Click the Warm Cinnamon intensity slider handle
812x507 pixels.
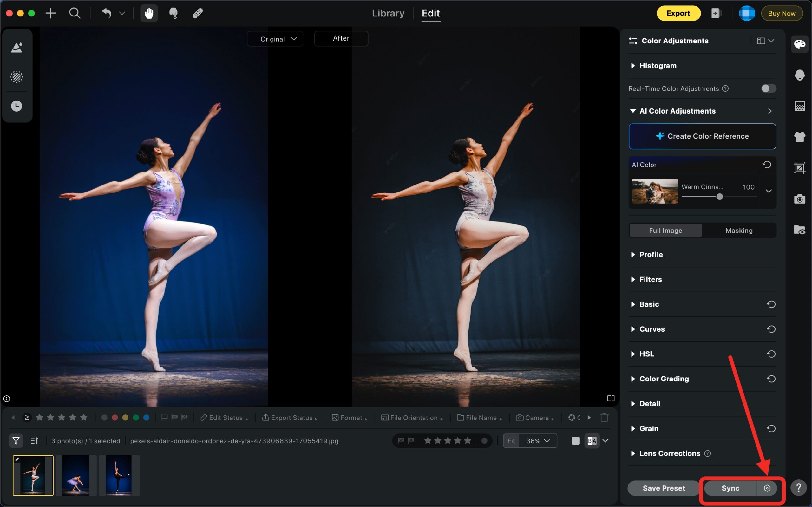pyautogui.click(x=719, y=197)
